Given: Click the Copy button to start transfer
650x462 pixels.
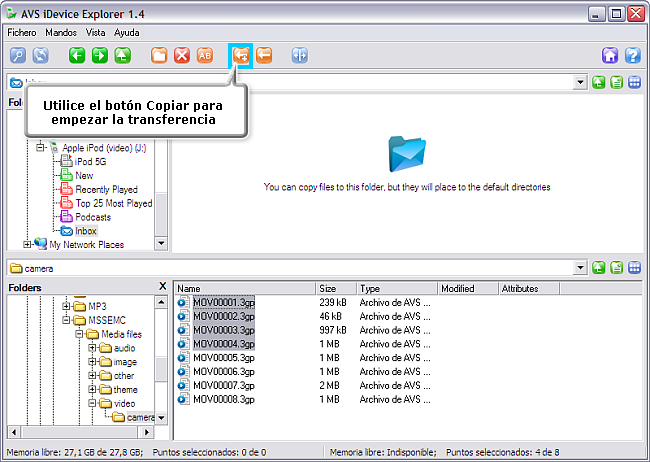Looking at the screenshot, I should click(240, 55).
